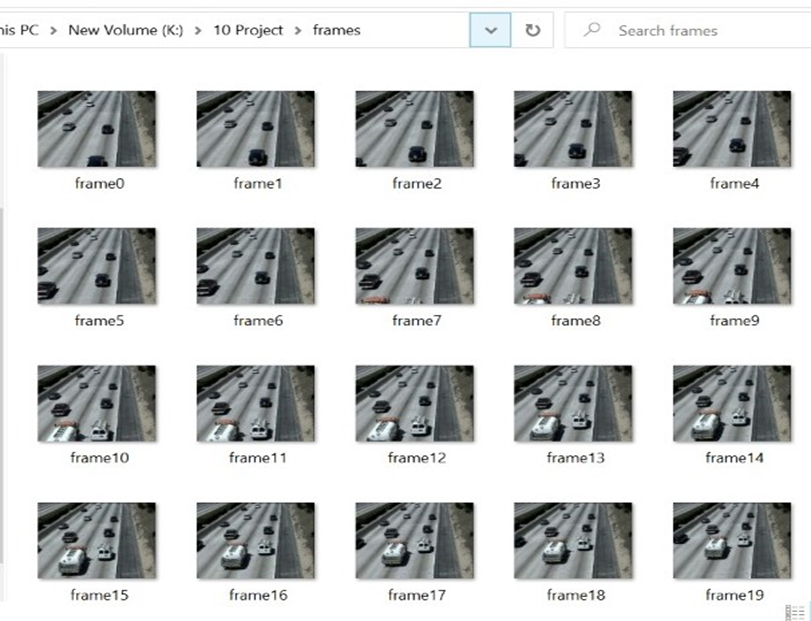Viewport: 811px width, 621px height.
Task: Refresh the frames folder view
Action: click(x=533, y=31)
